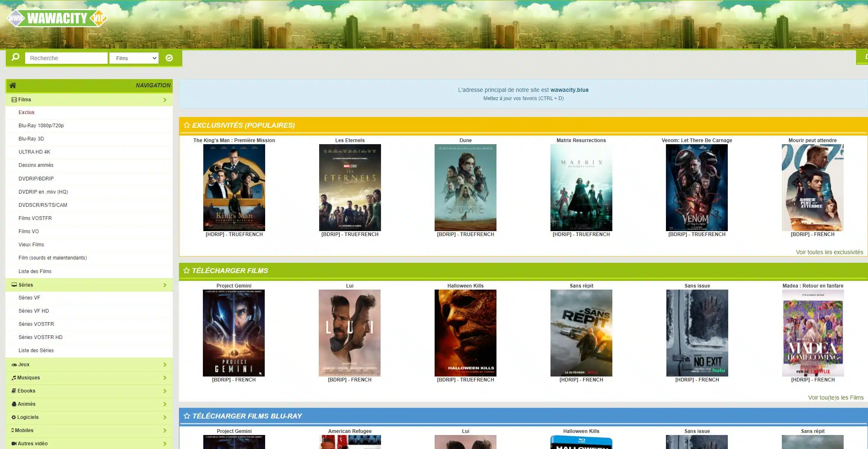The image size is (868, 449).
Task: Click Voir toutes les exclusivités link
Action: tap(829, 252)
